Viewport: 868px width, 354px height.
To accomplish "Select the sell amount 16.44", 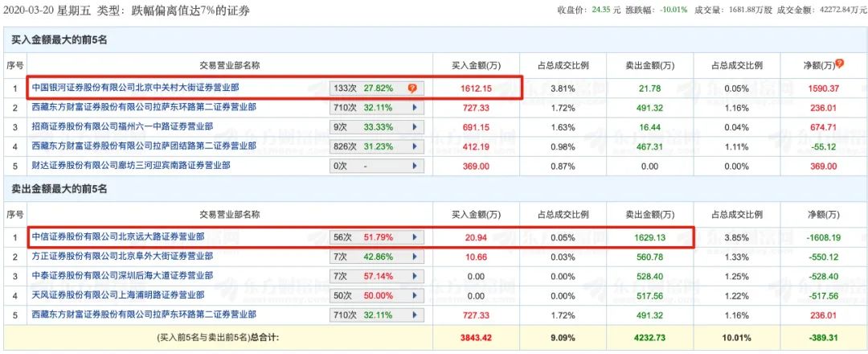I will pos(650,127).
